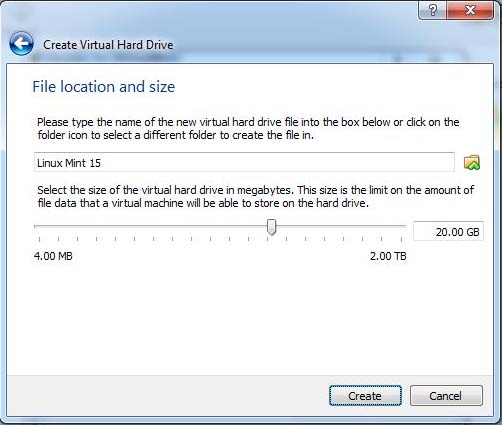Screen dimensions: 502x425
Task: Click the text describing the size limit
Action: tap(255, 196)
